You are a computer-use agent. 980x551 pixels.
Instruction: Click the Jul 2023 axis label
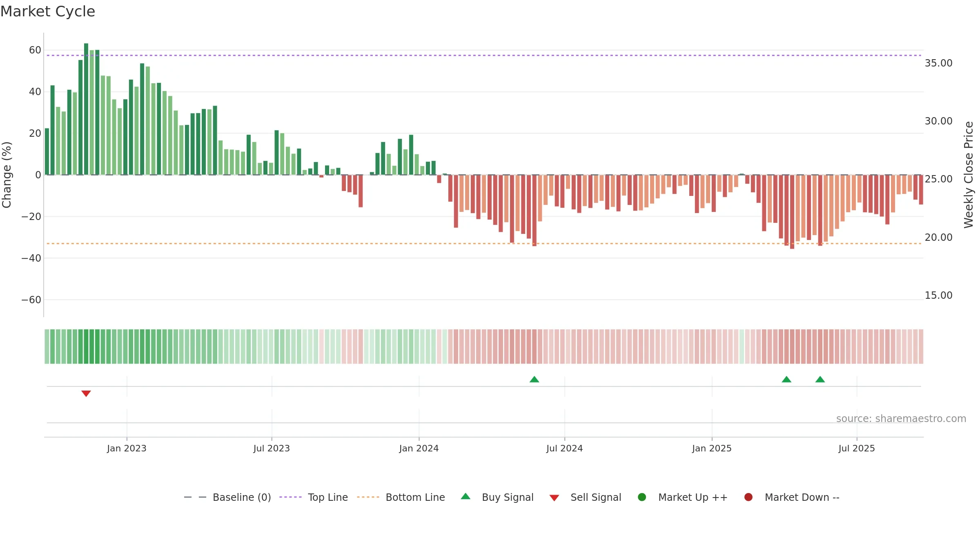pyautogui.click(x=272, y=448)
